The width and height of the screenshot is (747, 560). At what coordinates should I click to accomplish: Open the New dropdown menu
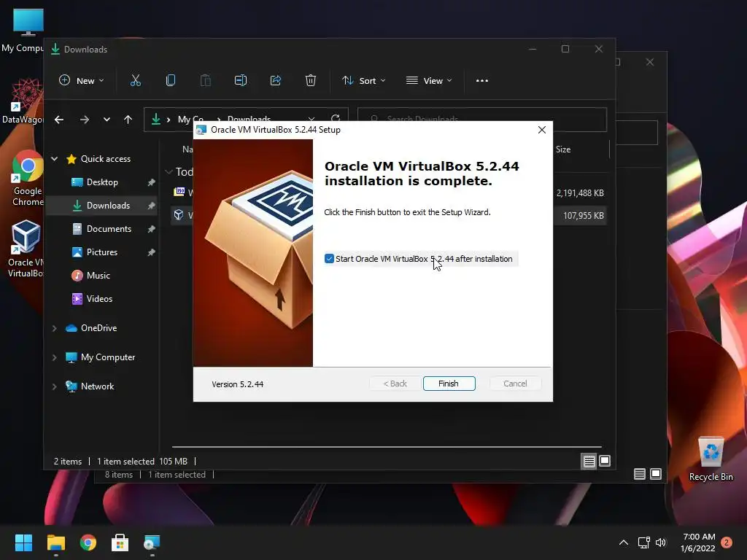point(82,80)
